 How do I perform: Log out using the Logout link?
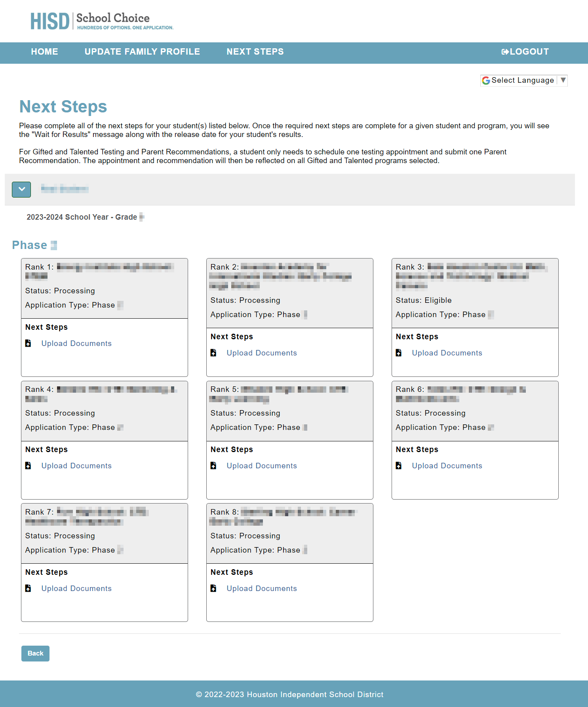[x=525, y=52]
